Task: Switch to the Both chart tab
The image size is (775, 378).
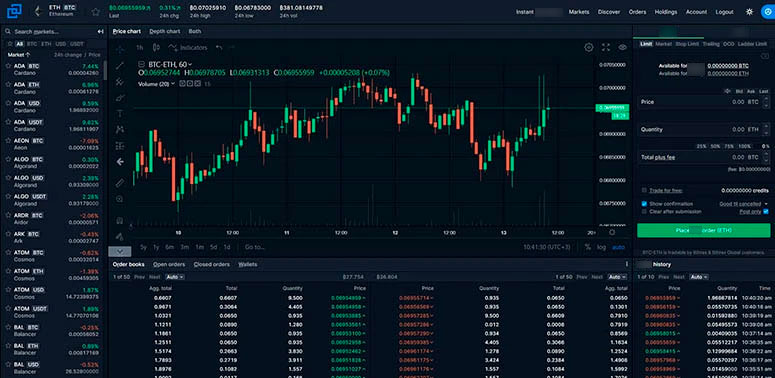Action: pyautogui.click(x=195, y=31)
